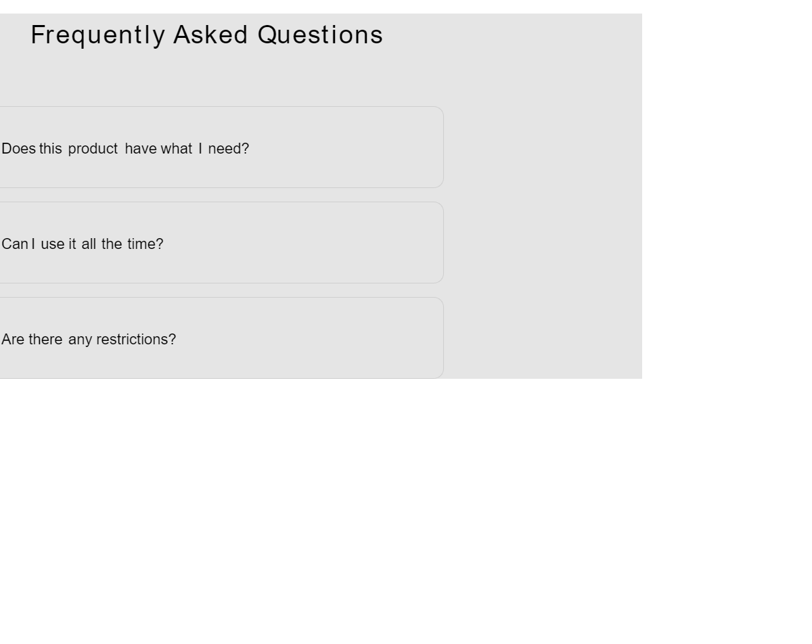Click the word "Questions" in the page title
The height and width of the screenshot is (644, 812).
[320, 34]
